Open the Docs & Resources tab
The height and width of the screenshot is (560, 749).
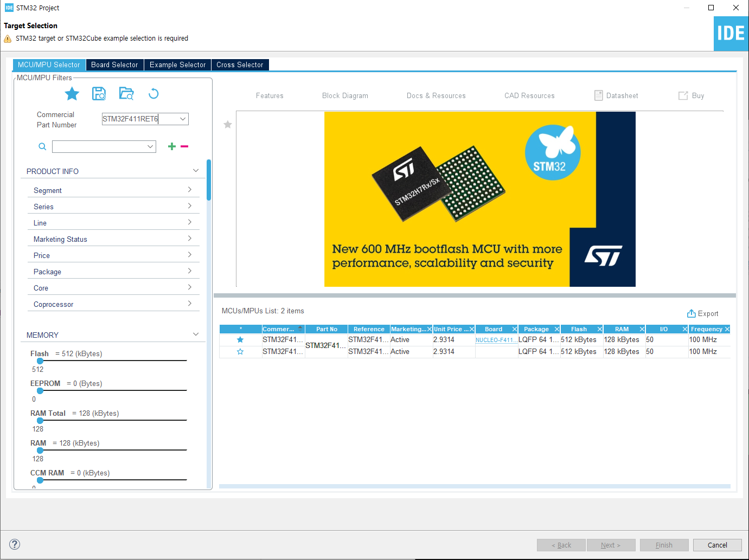tap(436, 95)
